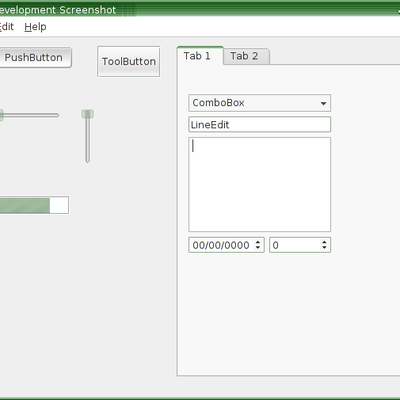Click the PushButton button
This screenshot has height=400, width=400.
coord(35,57)
